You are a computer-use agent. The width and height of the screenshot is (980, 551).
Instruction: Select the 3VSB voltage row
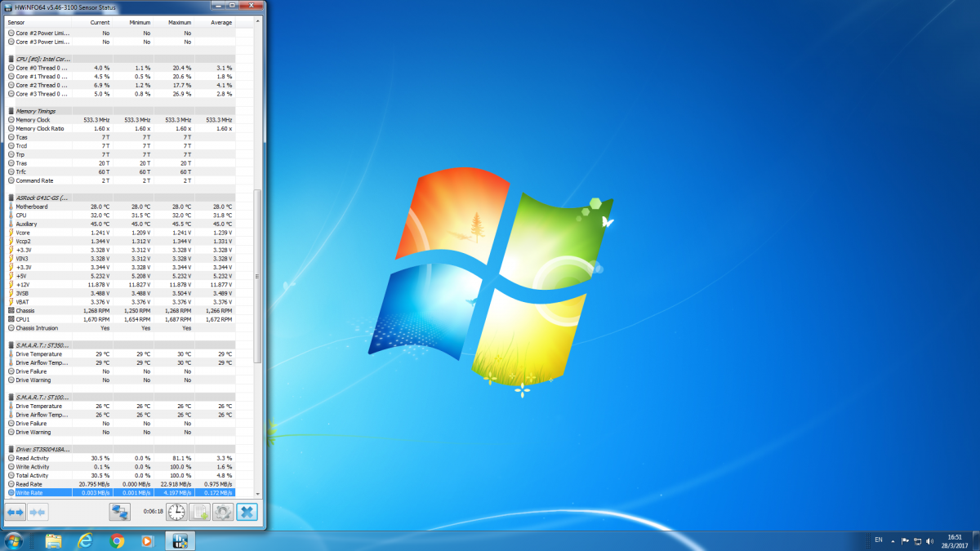click(x=120, y=293)
